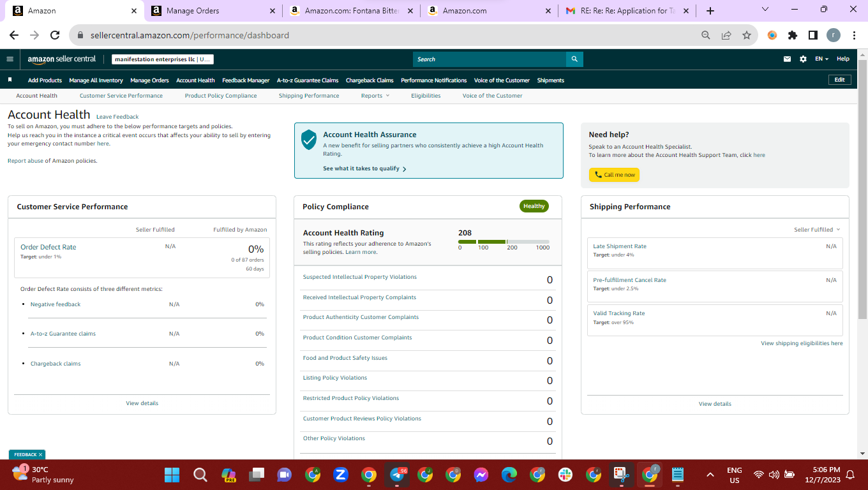Reload the page with the browser refresh button
868x490 pixels.
coord(55,36)
